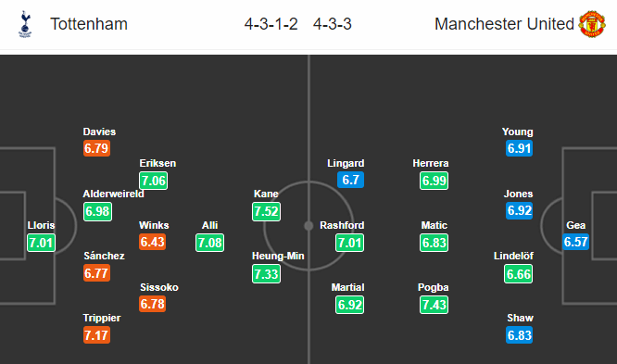Select Pogba's 7.43 rating badge
This screenshot has height=364, width=617.
[x=434, y=305]
